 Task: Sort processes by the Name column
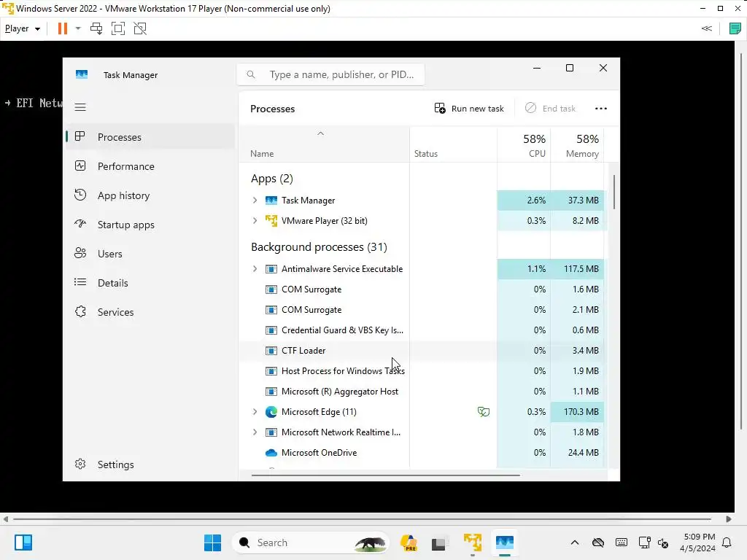pos(324,145)
